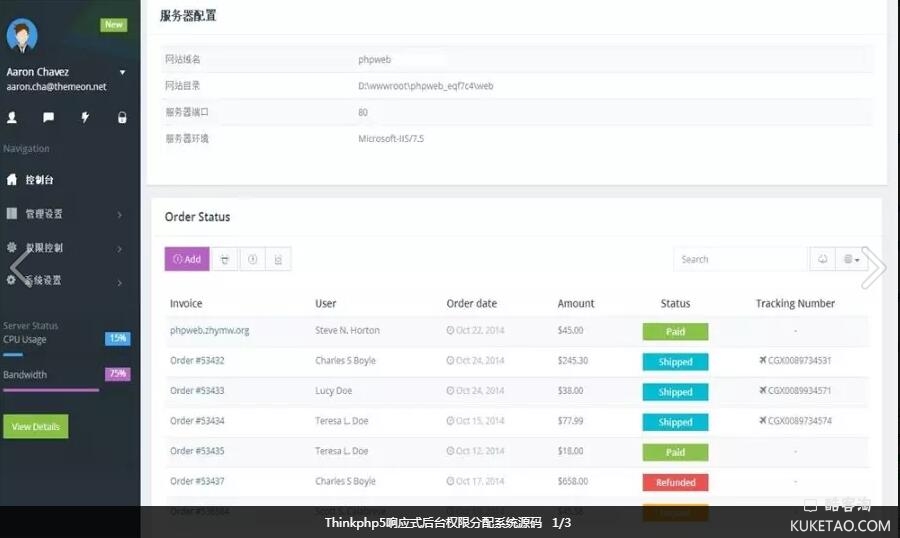This screenshot has width=900, height=538.
Task: Click the grid icon beside 管理设置
Action: coord(11,213)
